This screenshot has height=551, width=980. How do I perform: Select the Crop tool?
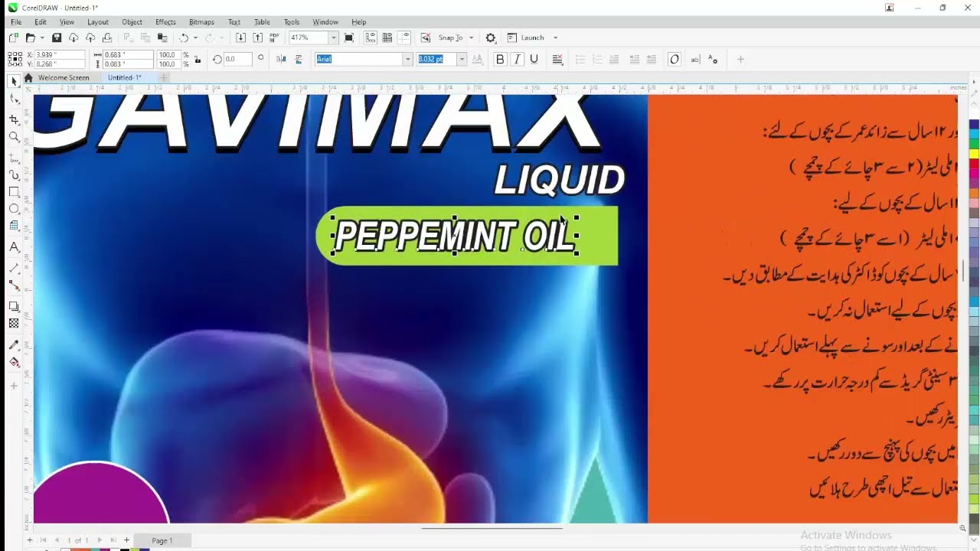click(14, 119)
